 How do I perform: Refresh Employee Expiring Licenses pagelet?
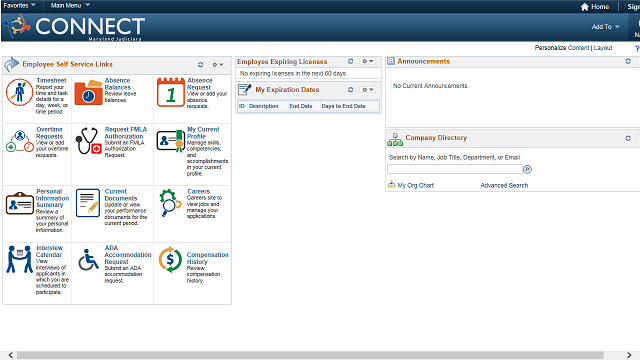click(x=350, y=61)
